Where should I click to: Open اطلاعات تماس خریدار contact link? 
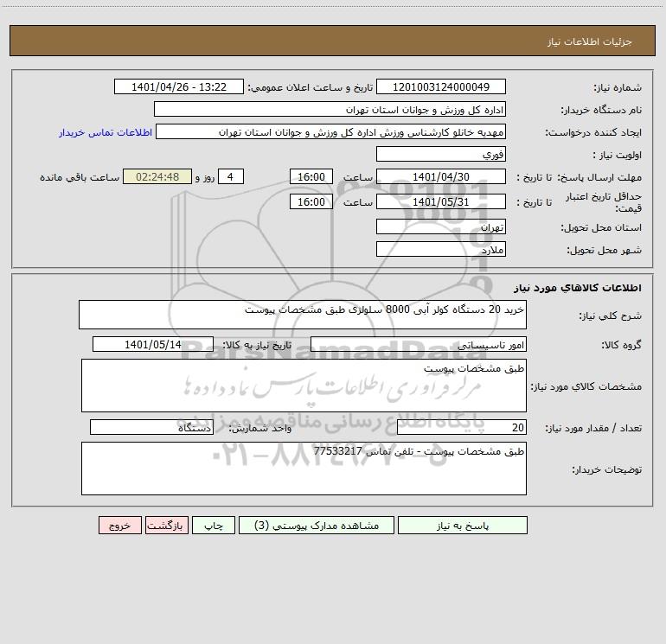pos(106,132)
